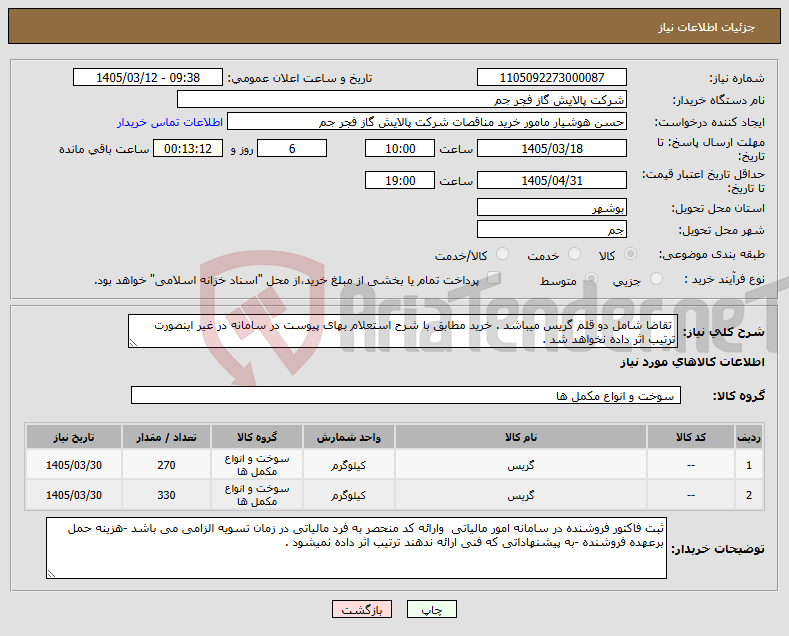This screenshot has height=636, width=789.
Task: Select the خدمت radio button
Action: tap(574, 254)
